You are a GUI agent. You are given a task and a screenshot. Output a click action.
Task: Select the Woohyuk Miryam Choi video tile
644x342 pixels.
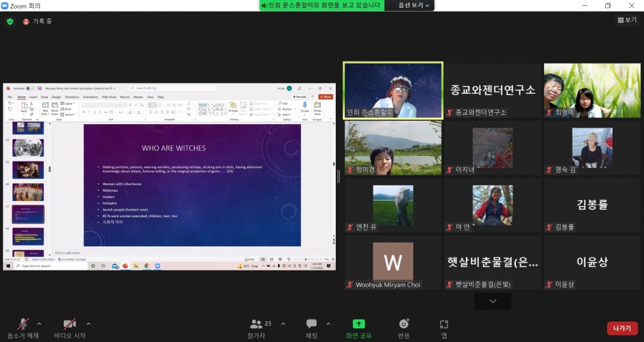[x=393, y=263]
